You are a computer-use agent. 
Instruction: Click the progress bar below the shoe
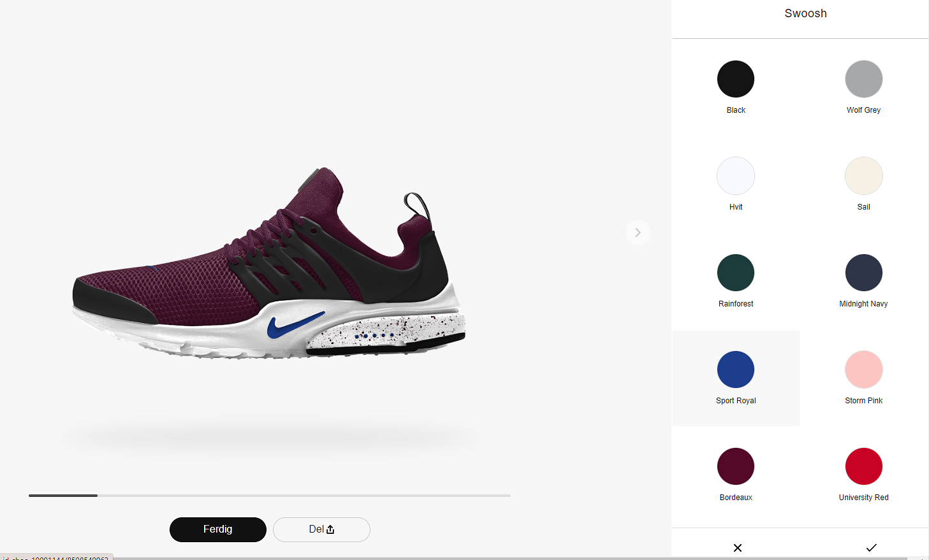coord(270,495)
